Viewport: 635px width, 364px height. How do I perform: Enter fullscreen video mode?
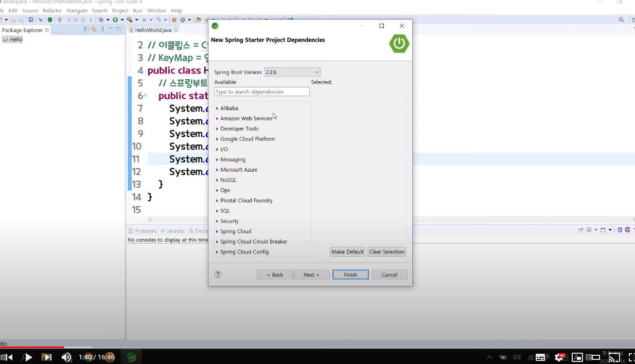point(632,357)
